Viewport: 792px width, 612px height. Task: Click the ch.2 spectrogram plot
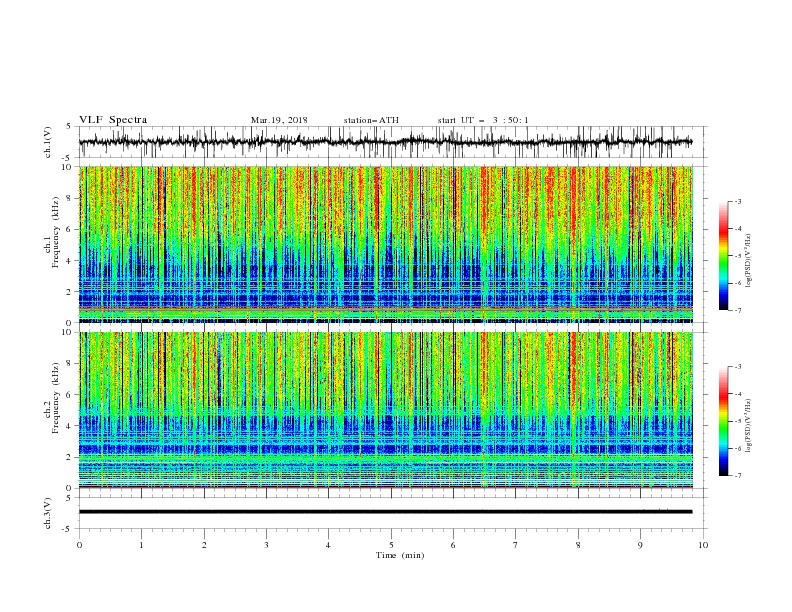tap(386, 410)
